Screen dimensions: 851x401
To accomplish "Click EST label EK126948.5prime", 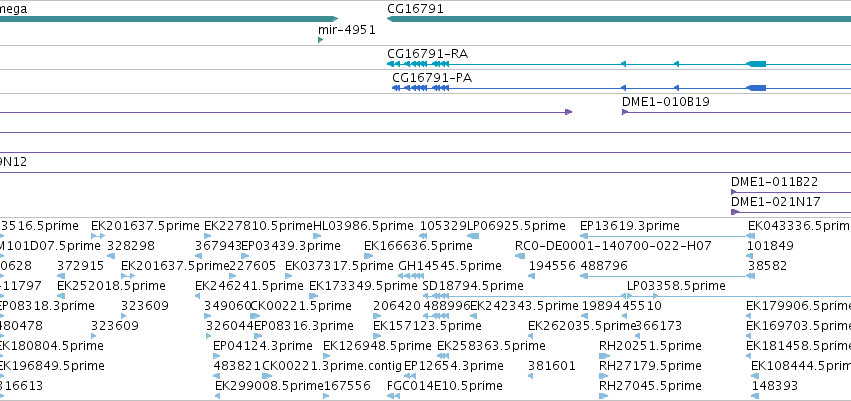I will (377, 346).
